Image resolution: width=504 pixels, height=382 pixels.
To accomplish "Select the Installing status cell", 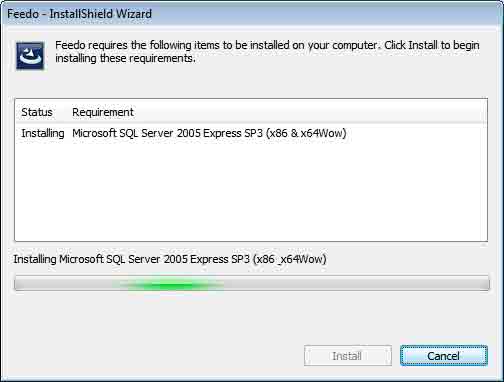I will 43,133.
